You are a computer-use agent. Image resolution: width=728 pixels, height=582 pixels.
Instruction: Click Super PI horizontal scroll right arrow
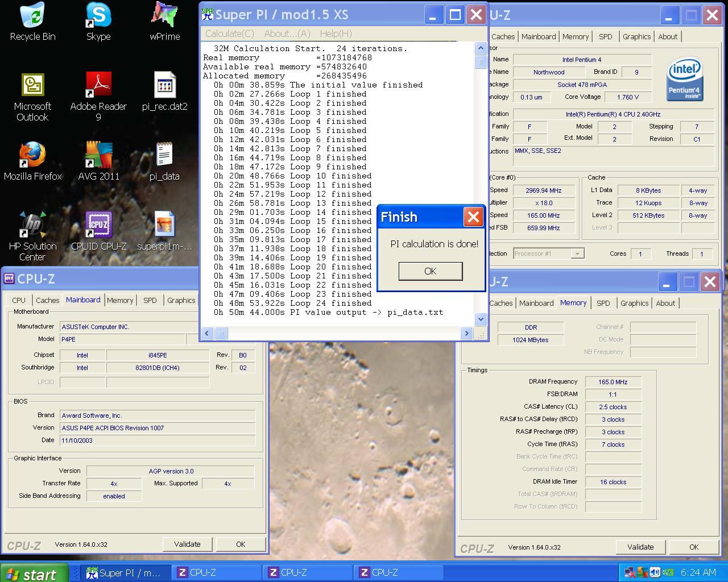click(467, 334)
